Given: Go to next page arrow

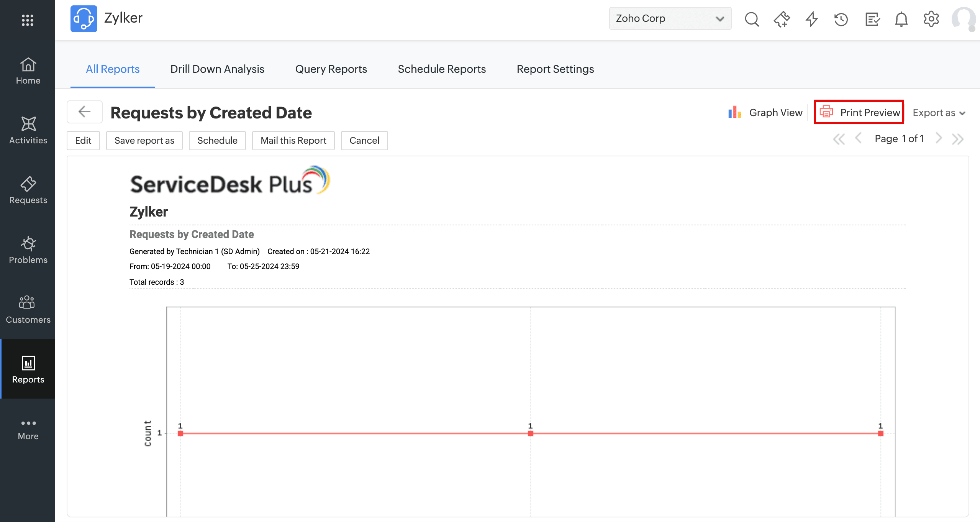Looking at the screenshot, I should [x=938, y=138].
